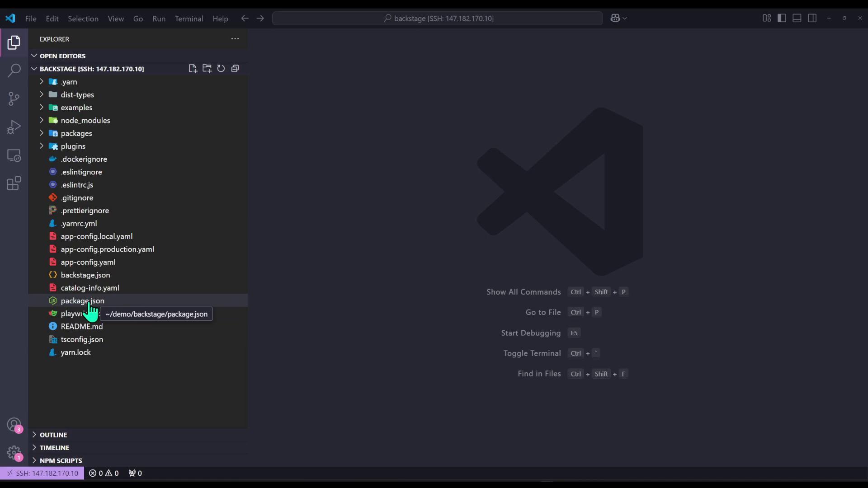Toggle the secondary side bar

tap(812, 18)
